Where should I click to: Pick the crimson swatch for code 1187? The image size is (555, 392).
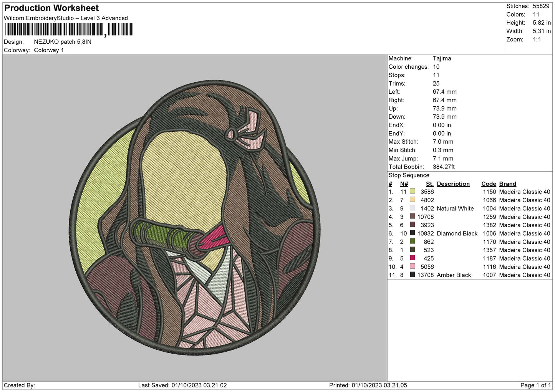(413, 258)
